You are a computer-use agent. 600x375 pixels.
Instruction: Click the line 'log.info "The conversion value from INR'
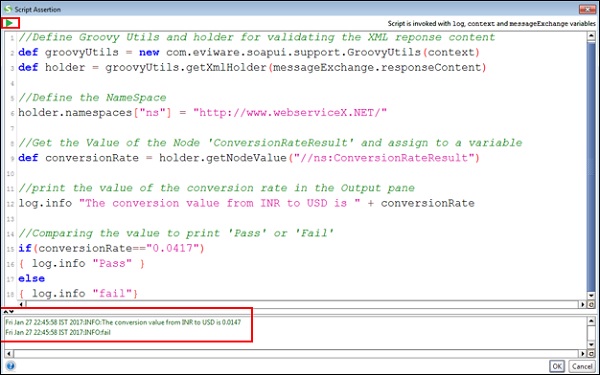pos(246,203)
